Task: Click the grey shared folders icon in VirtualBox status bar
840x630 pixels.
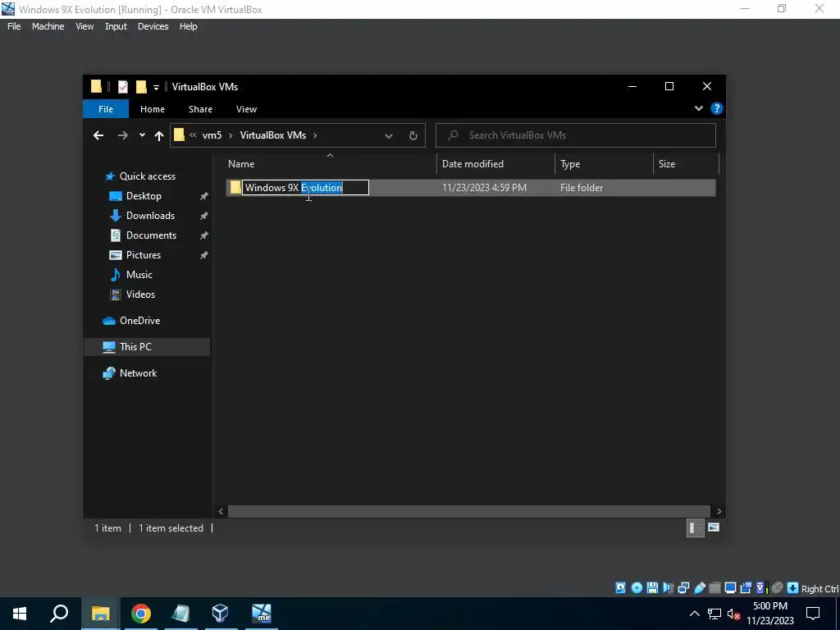Action: coord(714,587)
